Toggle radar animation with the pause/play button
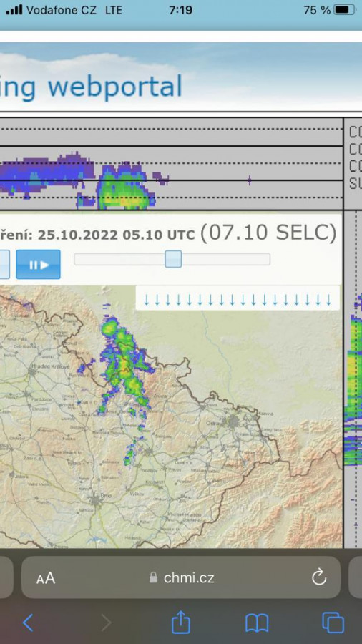Image resolution: width=362 pixels, height=644 pixels. [38, 265]
